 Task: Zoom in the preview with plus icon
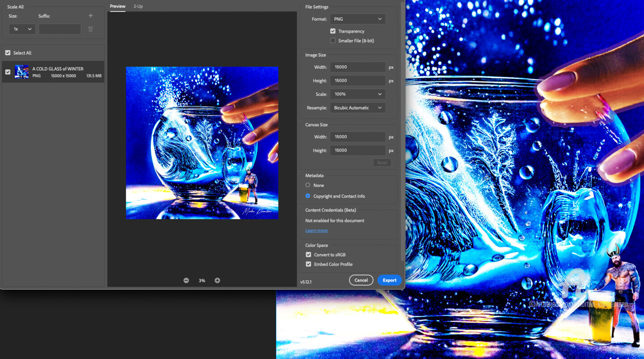click(x=217, y=280)
